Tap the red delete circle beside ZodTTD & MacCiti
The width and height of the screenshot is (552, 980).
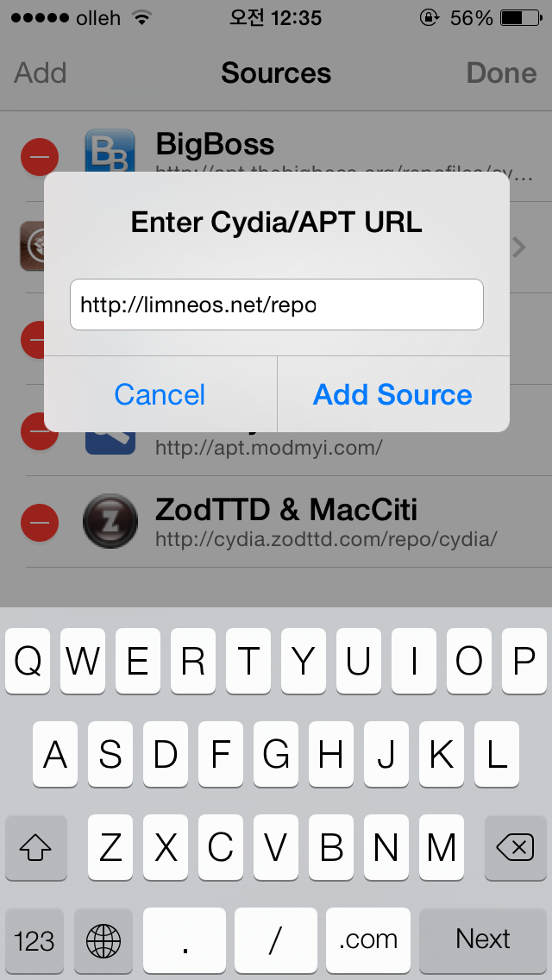[x=40, y=522]
